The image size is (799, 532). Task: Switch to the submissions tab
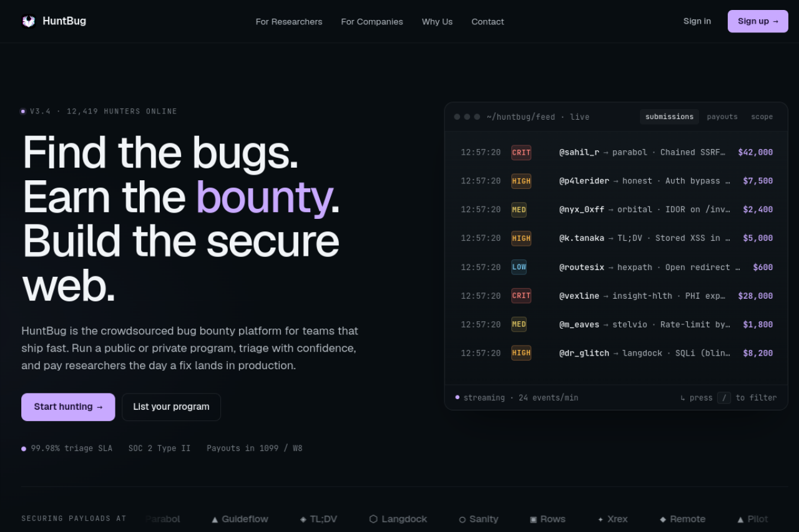669,117
